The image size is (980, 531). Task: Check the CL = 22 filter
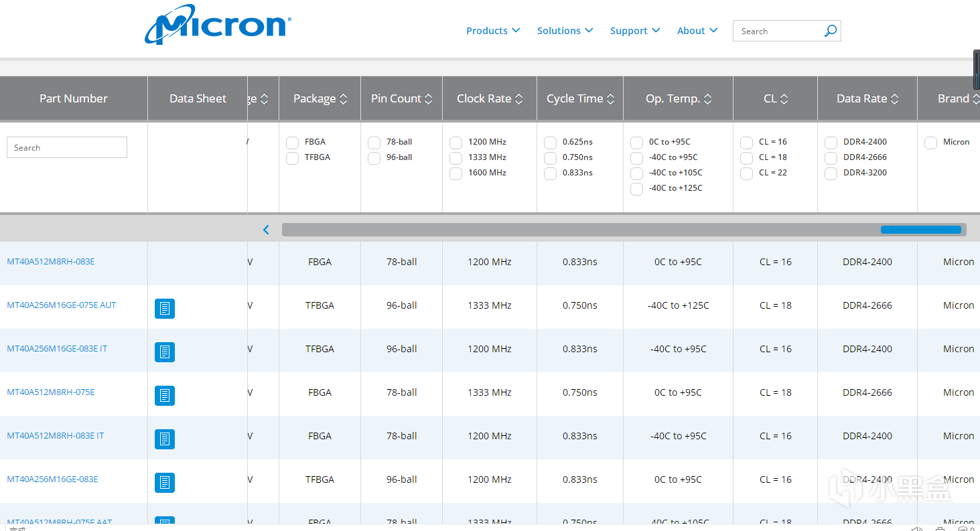click(746, 173)
